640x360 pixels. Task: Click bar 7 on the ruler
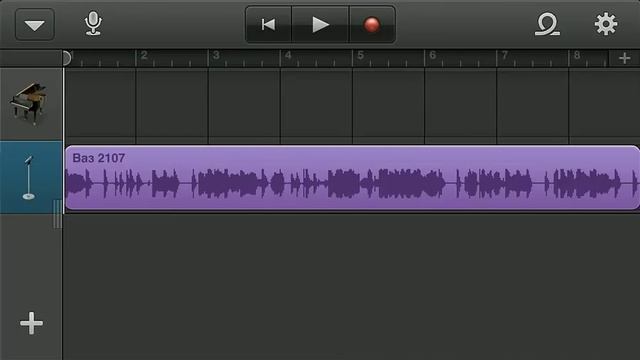click(505, 56)
